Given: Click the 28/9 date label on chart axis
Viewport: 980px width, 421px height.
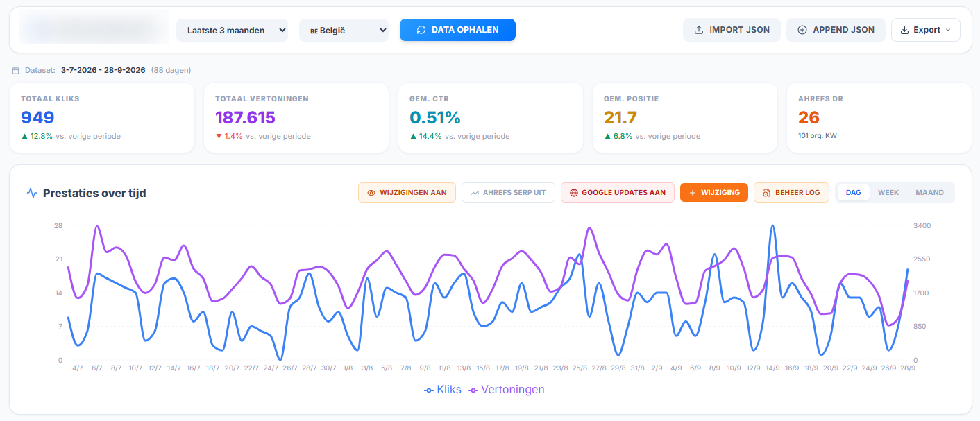Looking at the screenshot, I should [908, 368].
